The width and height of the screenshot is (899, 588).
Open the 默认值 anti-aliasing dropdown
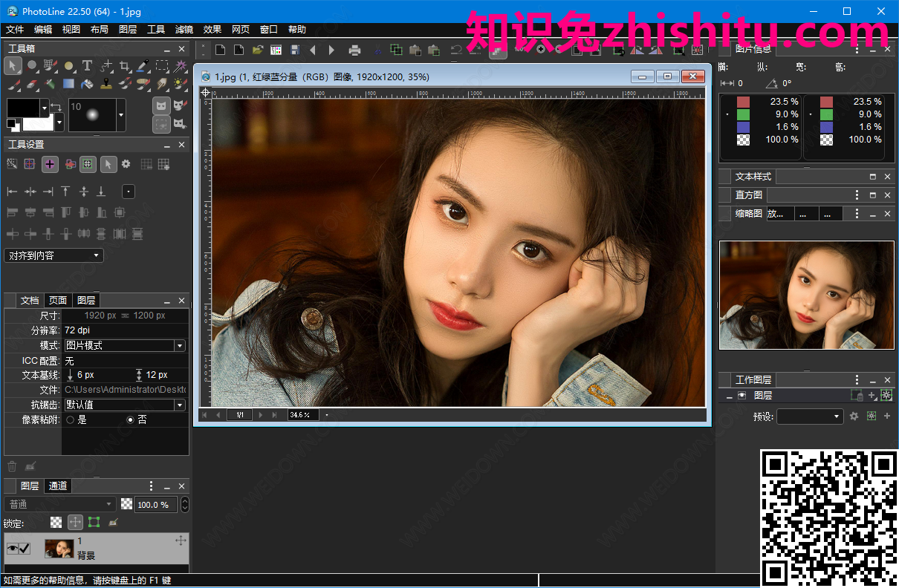(125, 405)
